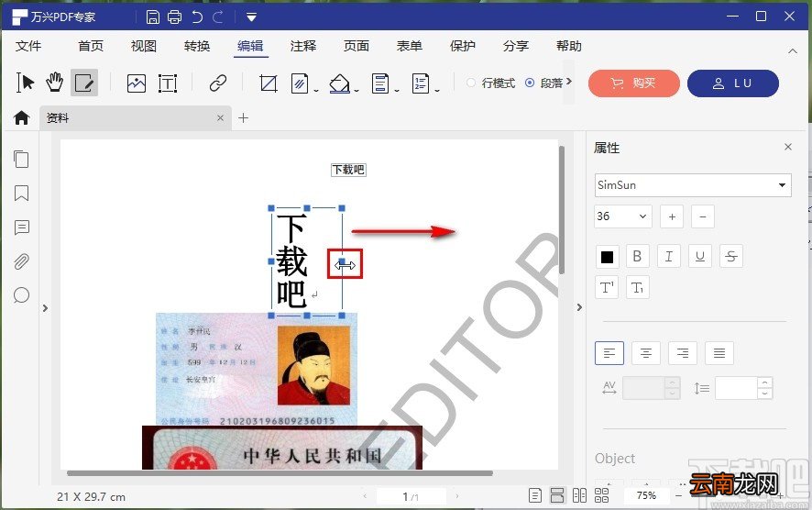Click the 购买 purchase button
Viewport: 812px width, 510px height.
[x=634, y=83]
